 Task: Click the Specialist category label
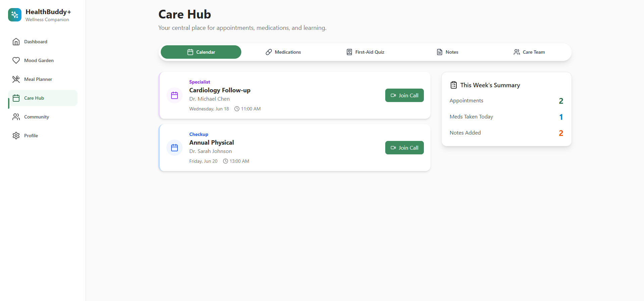pos(200,82)
